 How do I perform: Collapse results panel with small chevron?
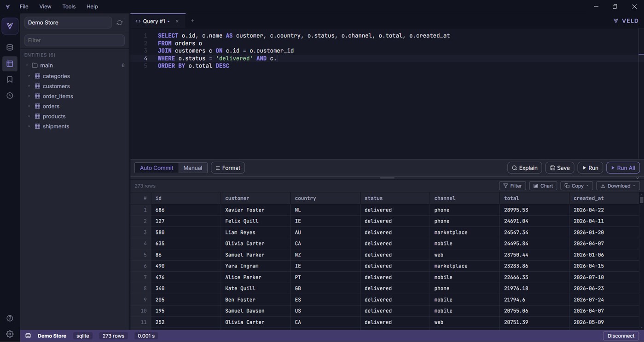(638, 178)
